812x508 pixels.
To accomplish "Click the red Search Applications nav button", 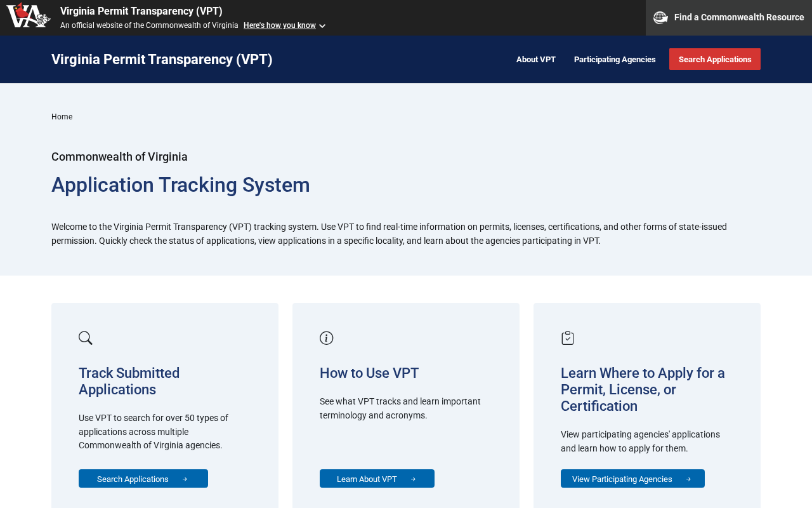I will [x=715, y=59].
